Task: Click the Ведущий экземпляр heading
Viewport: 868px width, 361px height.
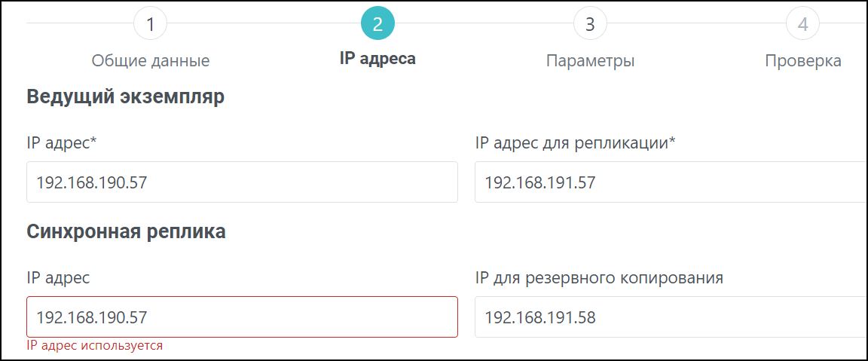Action: [126, 97]
